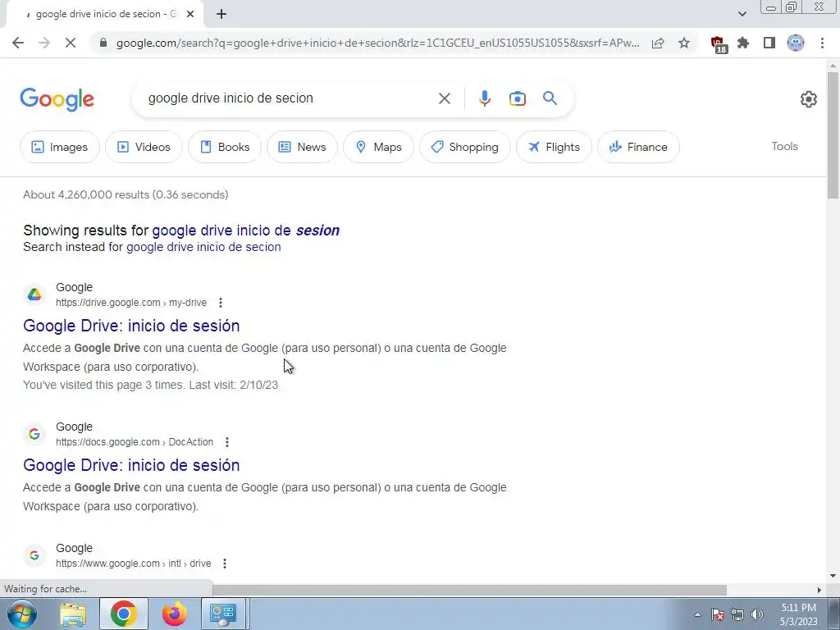Screen dimensions: 840x630
Task: Open docs.google.com 'Google Drive: inicio de sesión' result
Action: point(131,465)
